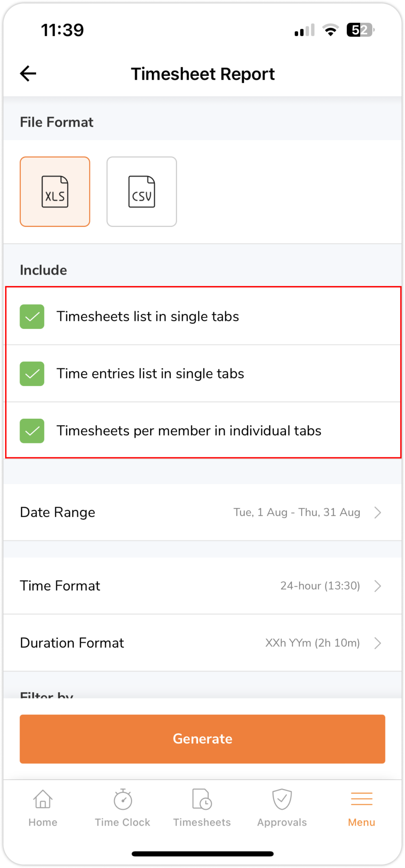This screenshot has height=868, width=405.
Task: Expand the Date Range chevron
Action: coord(377,512)
